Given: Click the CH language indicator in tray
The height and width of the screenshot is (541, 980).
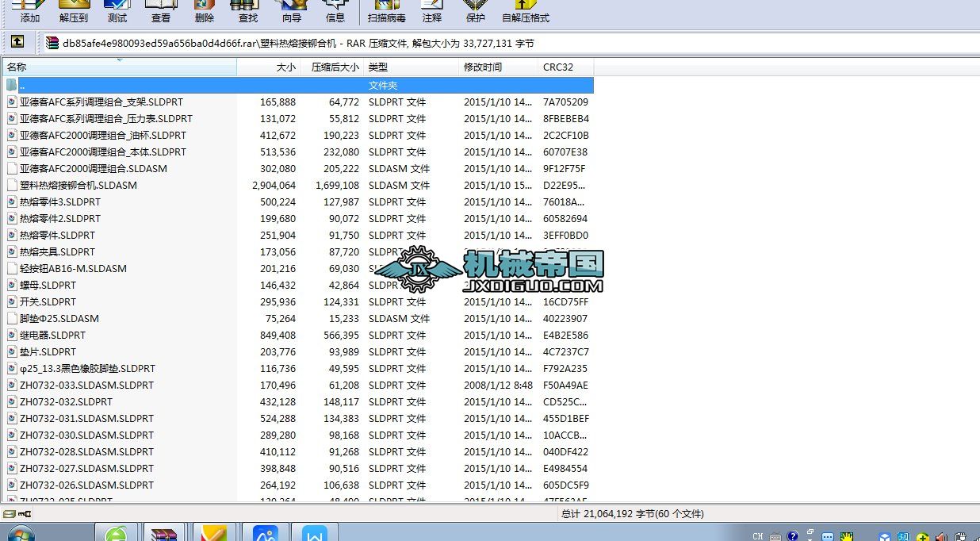Looking at the screenshot, I should [757, 536].
